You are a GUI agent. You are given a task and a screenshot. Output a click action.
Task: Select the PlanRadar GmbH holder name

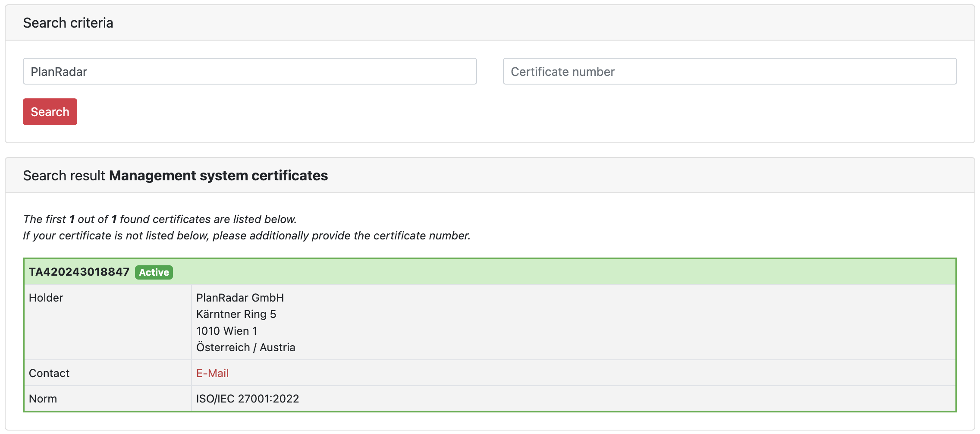tap(240, 298)
